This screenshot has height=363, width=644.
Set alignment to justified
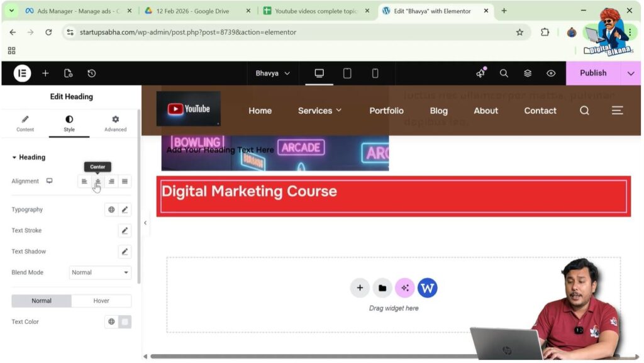click(125, 181)
